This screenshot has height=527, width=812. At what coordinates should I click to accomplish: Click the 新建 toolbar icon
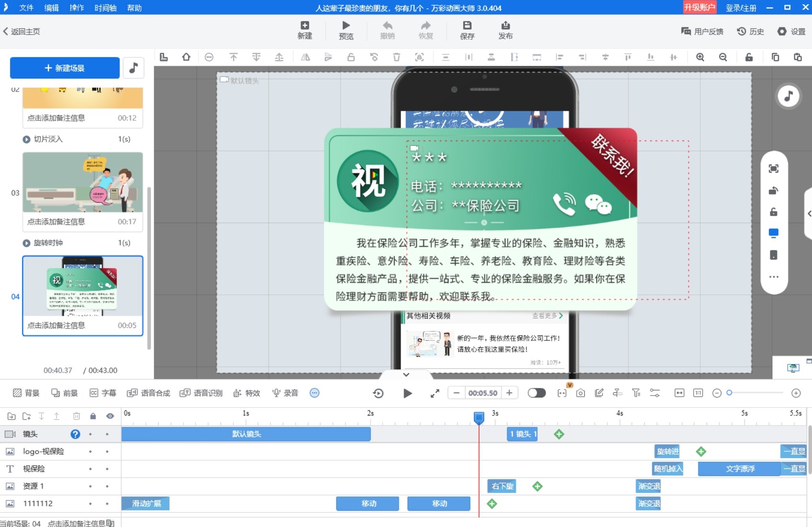(x=304, y=30)
